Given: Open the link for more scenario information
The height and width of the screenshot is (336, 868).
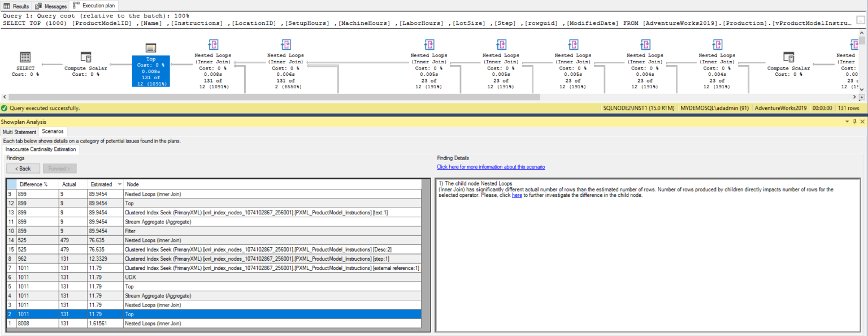Looking at the screenshot, I should pyautogui.click(x=489, y=167).
